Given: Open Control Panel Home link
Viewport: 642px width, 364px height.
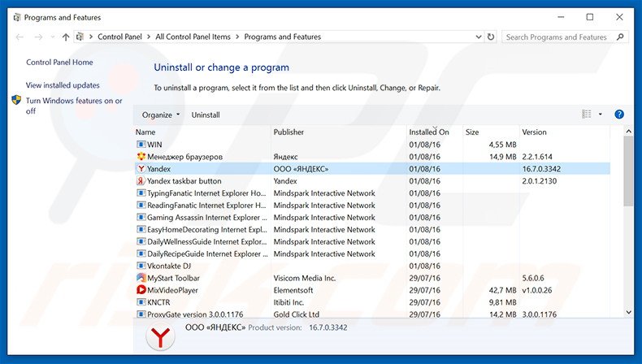Looking at the screenshot, I should [x=59, y=63].
